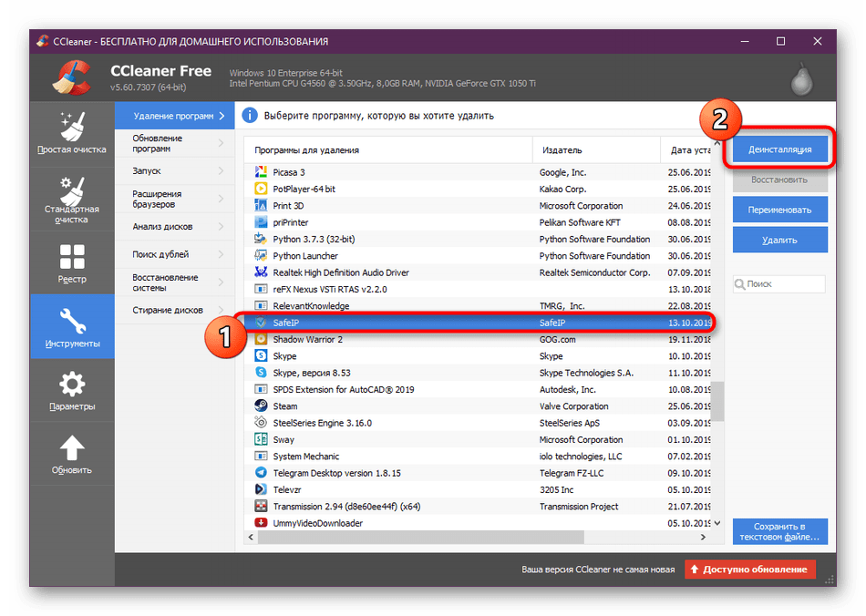The height and width of the screenshot is (616, 866).
Task: Click publisher Kakao Corp. cell
Action: coord(562,189)
